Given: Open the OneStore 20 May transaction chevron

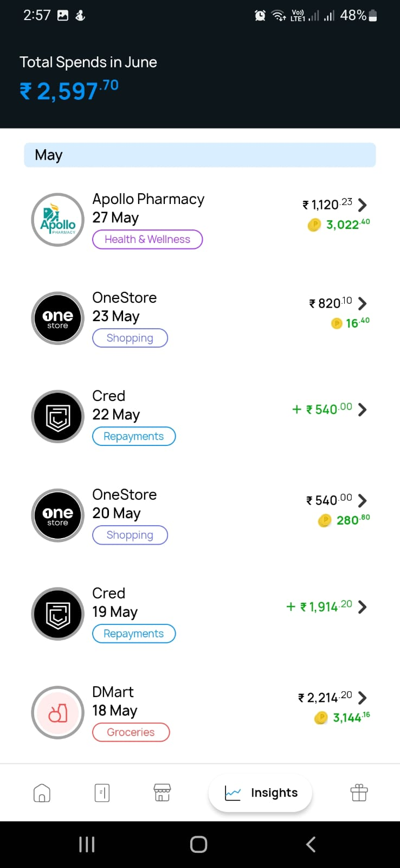Looking at the screenshot, I should click(x=363, y=500).
